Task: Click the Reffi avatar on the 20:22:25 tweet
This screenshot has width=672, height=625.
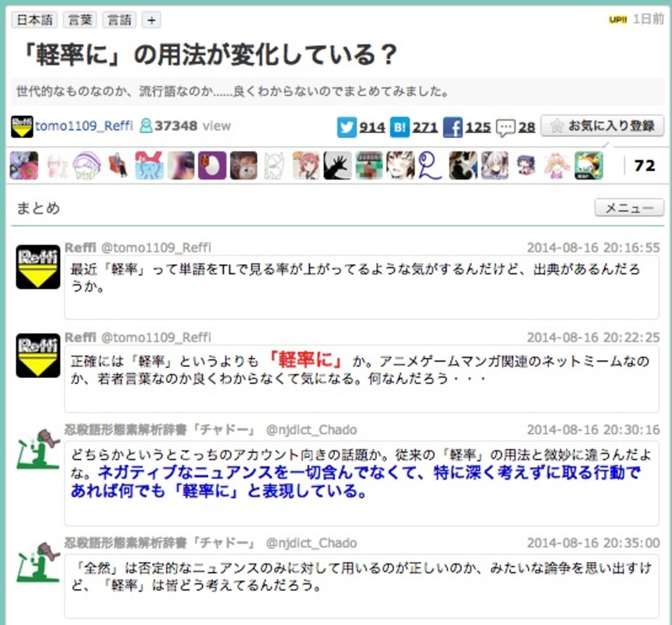Action: (38, 355)
